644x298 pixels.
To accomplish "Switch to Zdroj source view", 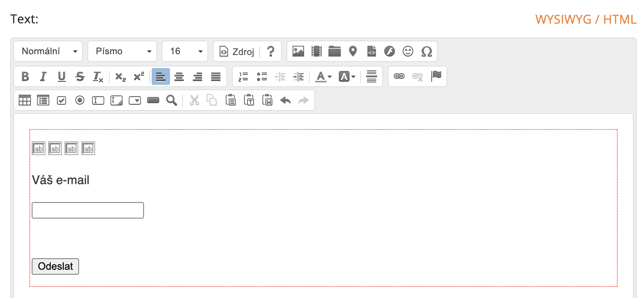I will 237,51.
